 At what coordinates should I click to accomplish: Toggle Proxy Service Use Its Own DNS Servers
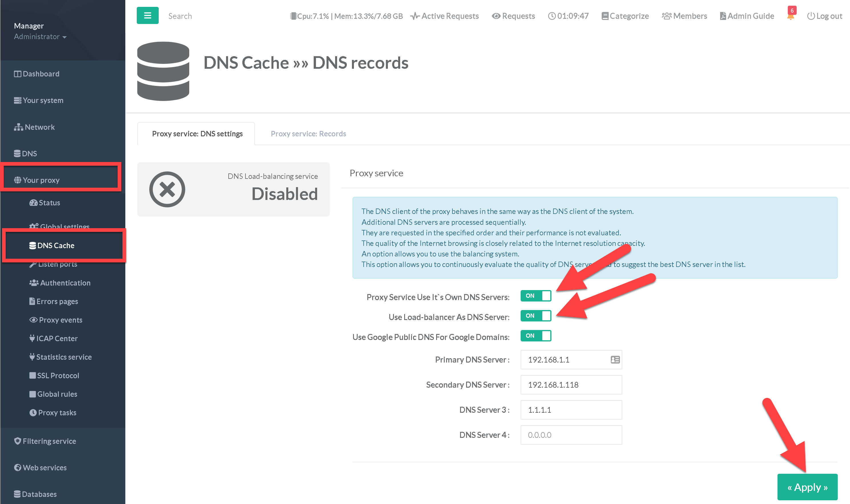pos(536,296)
